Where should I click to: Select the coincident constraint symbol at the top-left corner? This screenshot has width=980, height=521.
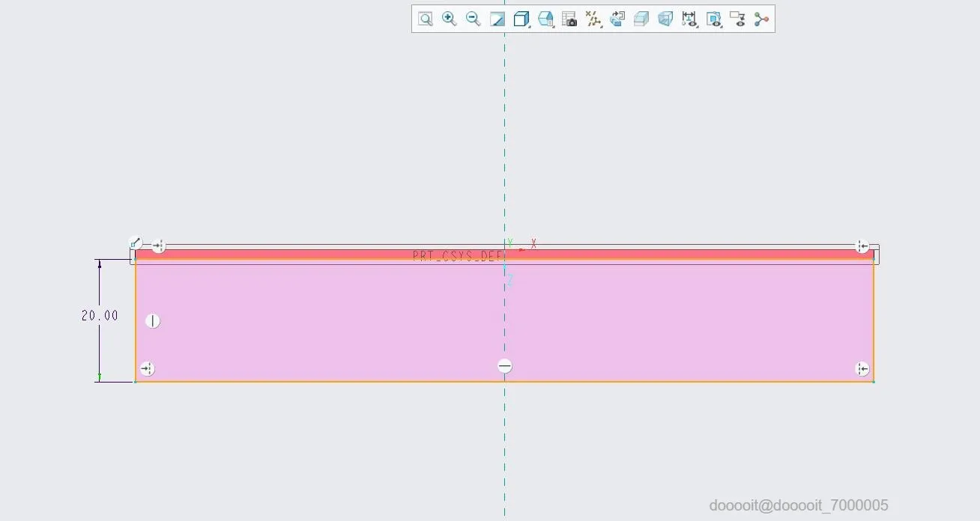pyautogui.click(x=135, y=243)
